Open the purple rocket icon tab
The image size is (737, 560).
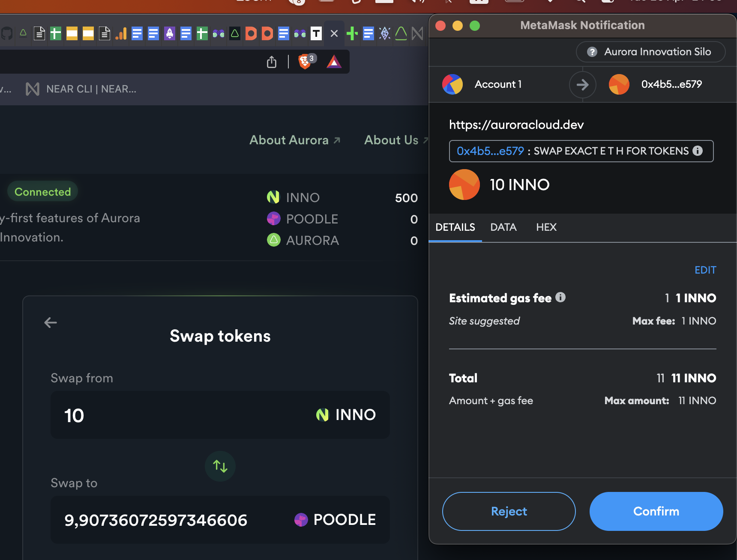[170, 33]
